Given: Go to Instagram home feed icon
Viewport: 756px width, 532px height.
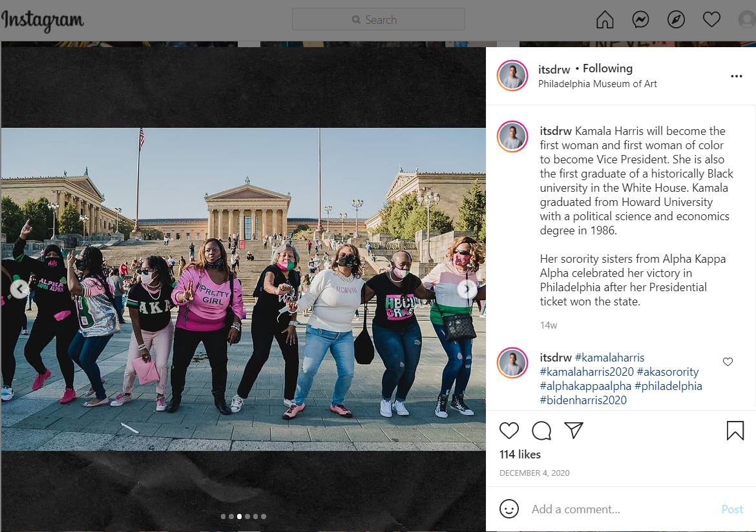Looking at the screenshot, I should click(605, 20).
